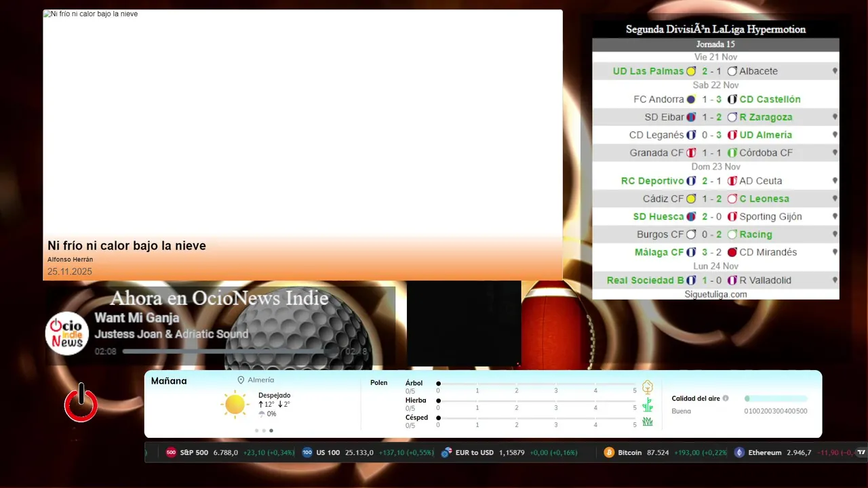The width and height of the screenshot is (868, 488).
Task: Click the map pin on Deportivo–Ceuta row
Action: point(835,181)
